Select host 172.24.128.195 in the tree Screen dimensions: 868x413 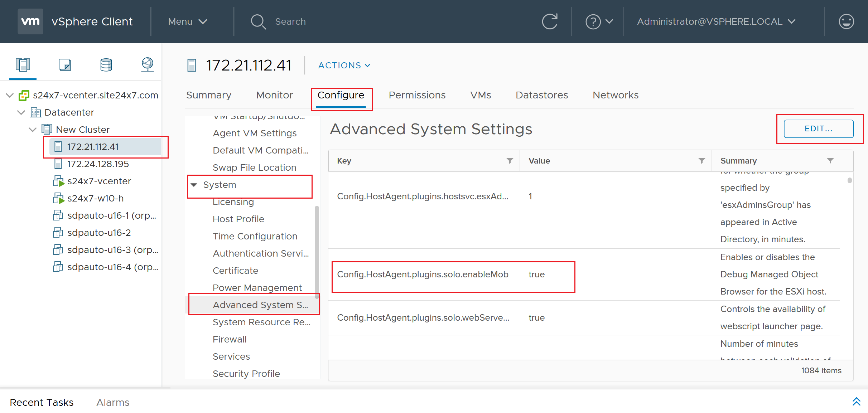pos(98,164)
